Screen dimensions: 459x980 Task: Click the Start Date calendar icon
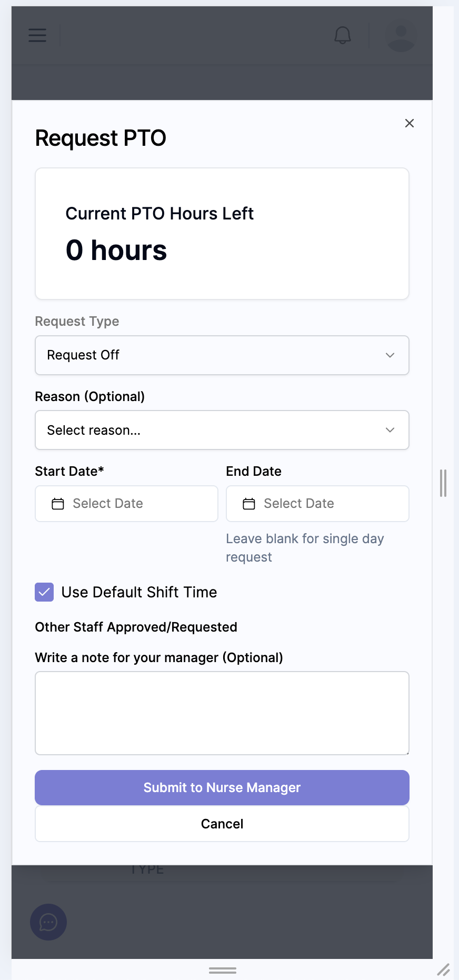pos(58,504)
